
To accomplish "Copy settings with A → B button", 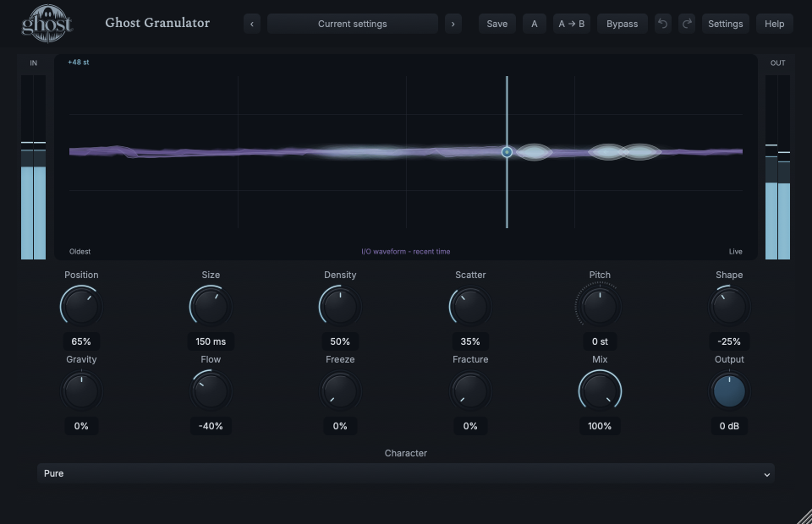I will pos(571,24).
